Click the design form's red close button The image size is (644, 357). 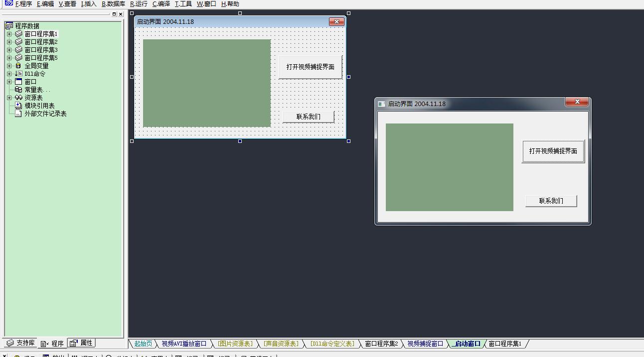point(336,21)
